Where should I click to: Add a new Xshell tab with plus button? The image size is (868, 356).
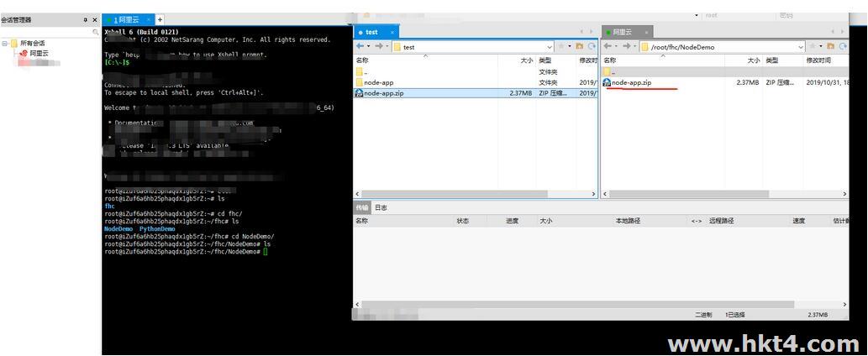pos(160,19)
